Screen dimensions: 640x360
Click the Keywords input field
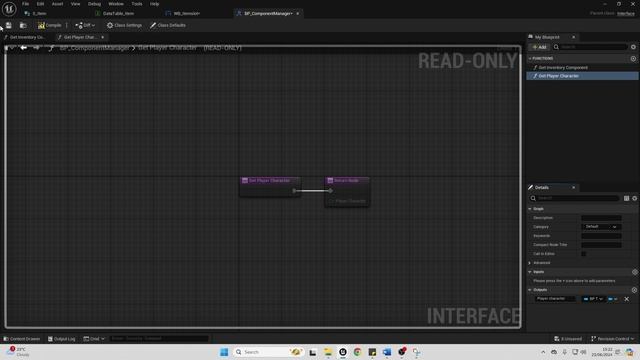coord(601,236)
